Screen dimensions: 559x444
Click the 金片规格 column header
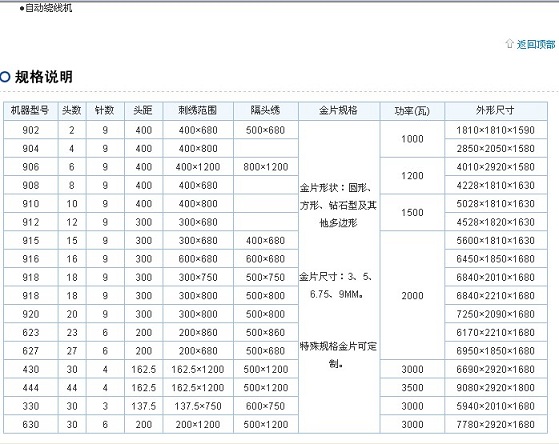[x=339, y=110]
